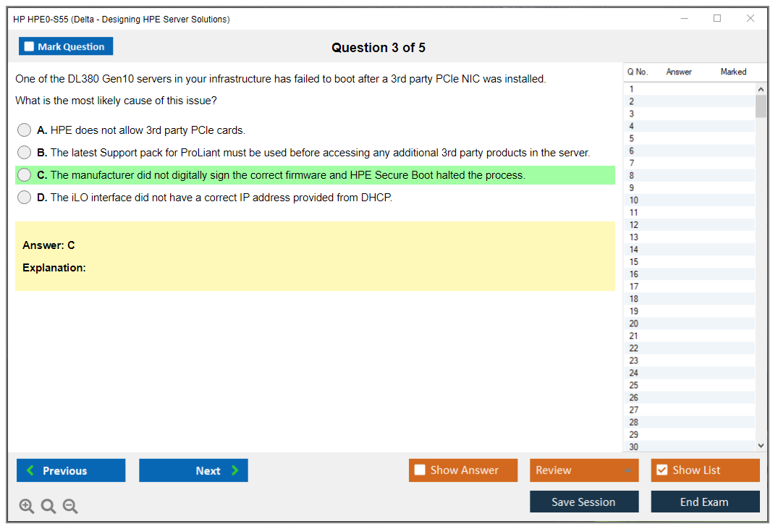Select answer option A radio button

coord(24,130)
